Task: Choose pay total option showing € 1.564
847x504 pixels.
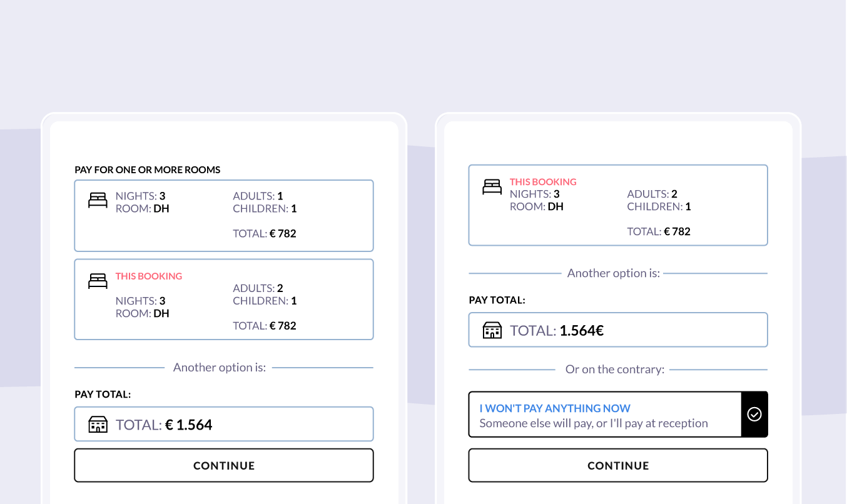Action: [x=224, y=424]
